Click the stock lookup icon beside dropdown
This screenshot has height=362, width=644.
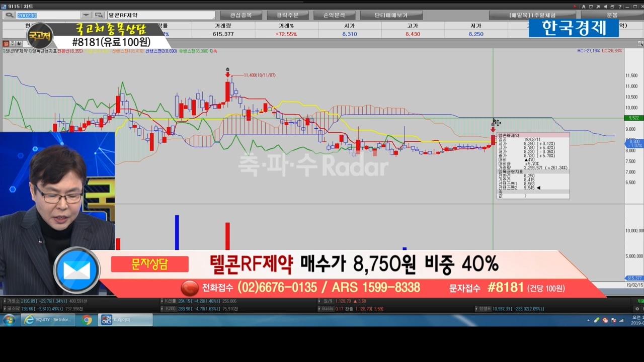tap(99, 16)
